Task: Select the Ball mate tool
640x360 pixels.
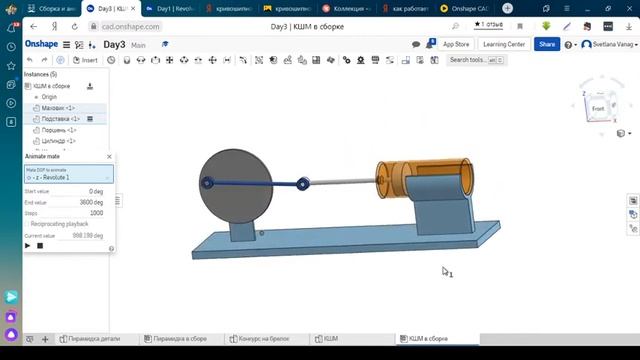Action: 212,60
